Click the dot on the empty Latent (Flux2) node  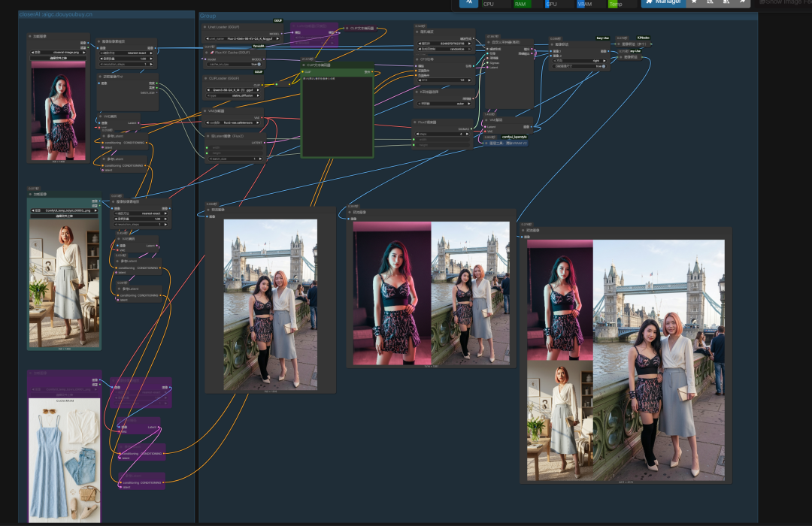pos(208,136)
